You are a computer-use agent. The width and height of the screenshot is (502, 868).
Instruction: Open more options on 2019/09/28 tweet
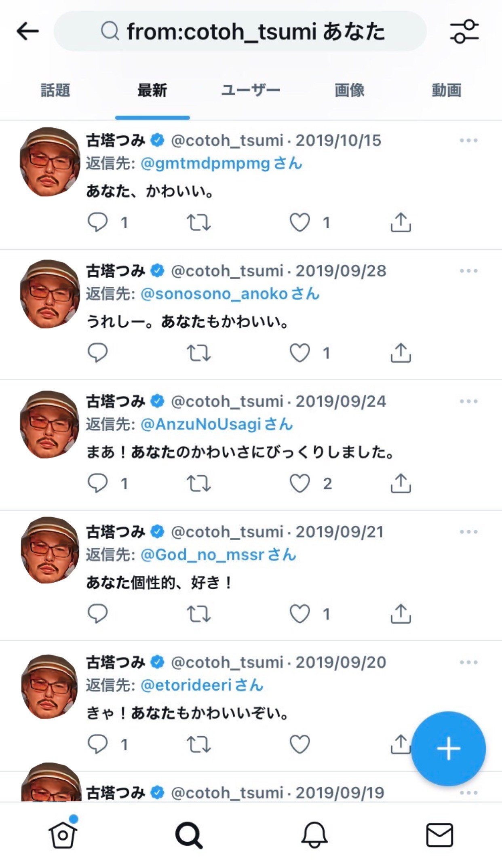468,271
